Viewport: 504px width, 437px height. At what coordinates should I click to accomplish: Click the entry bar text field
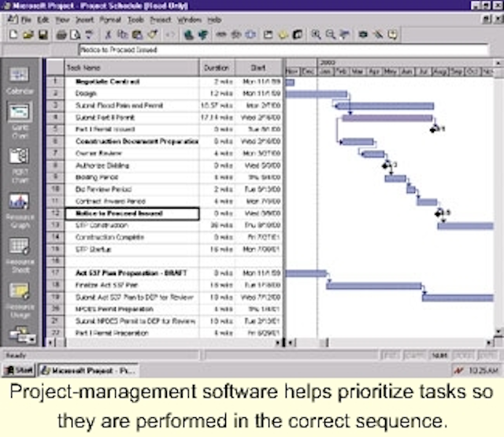pyautogui.click(x=283, y=50)
